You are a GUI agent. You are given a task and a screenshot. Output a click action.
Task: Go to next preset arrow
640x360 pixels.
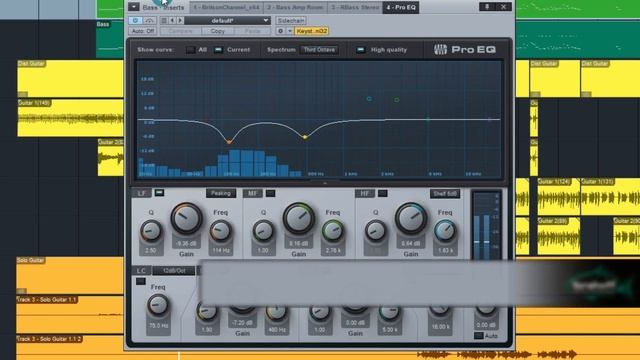pos(180,20)
